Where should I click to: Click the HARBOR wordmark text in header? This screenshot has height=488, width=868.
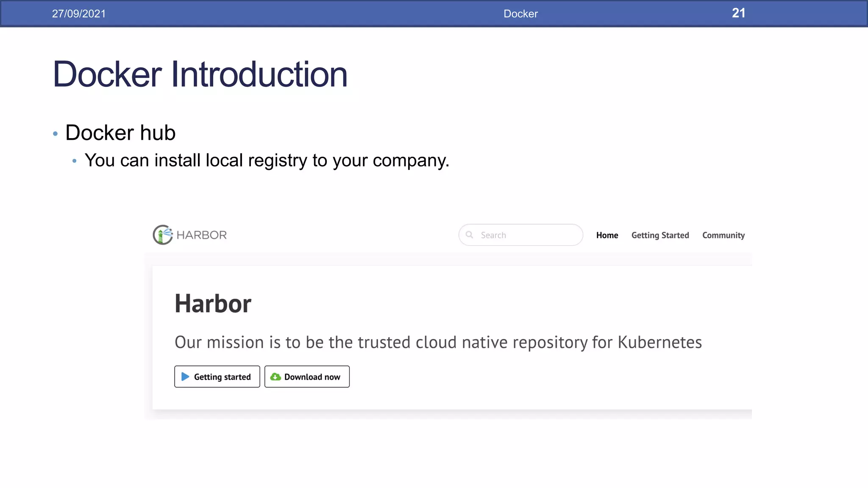coord(202,235)
